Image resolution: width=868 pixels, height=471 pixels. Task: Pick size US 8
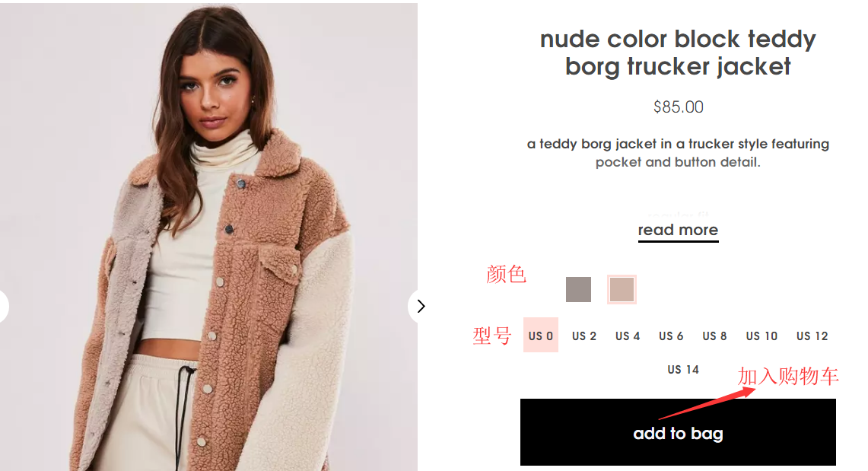pos(714,336)
